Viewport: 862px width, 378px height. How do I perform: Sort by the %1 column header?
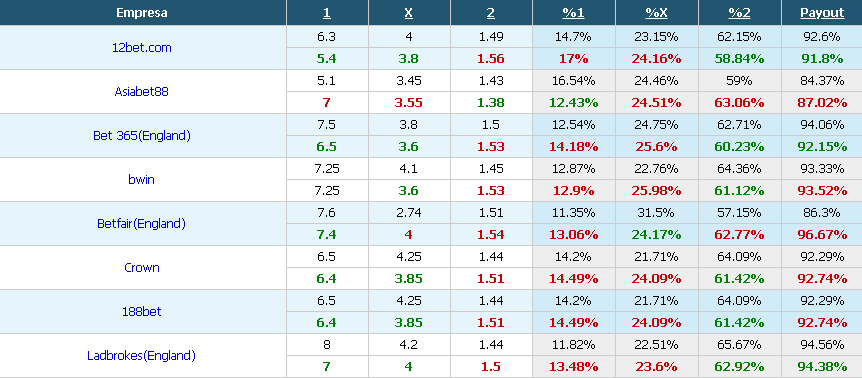573,13
